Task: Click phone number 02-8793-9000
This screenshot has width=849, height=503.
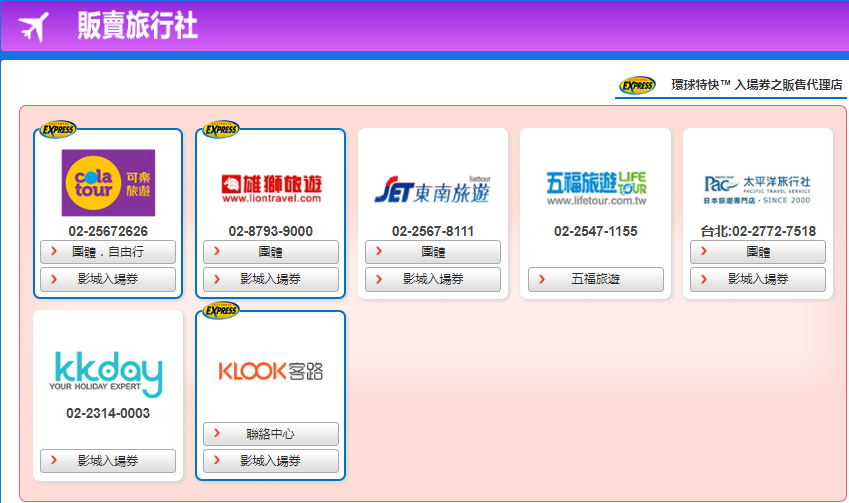Action: click(271, 231)
